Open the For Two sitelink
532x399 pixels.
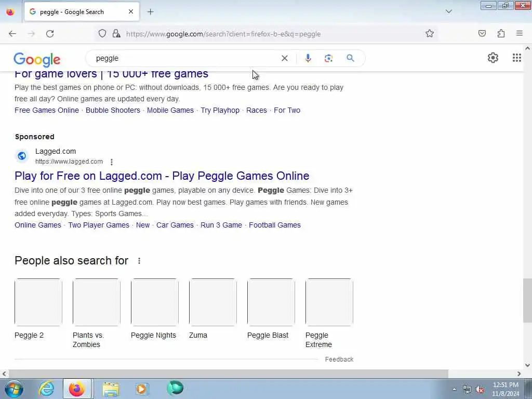pos(287,110)
